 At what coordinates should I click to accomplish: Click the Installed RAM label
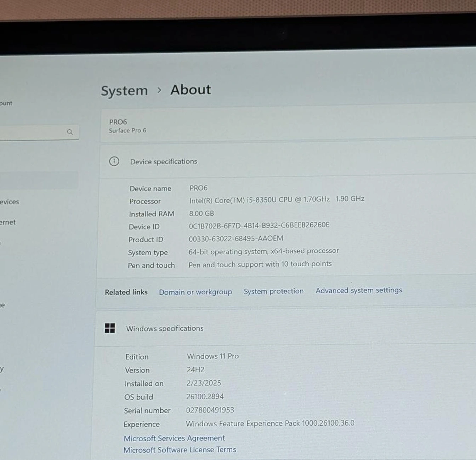[152, 214]
